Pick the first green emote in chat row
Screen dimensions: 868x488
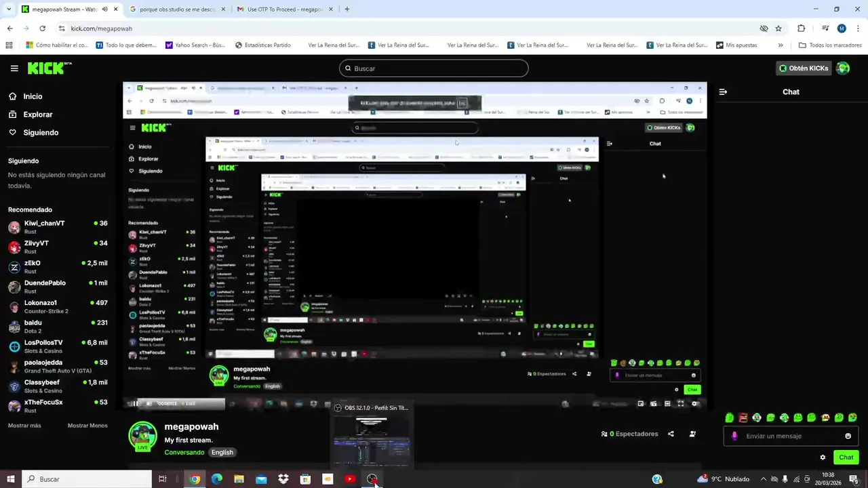pyautogui.click(x=730, y=418)
